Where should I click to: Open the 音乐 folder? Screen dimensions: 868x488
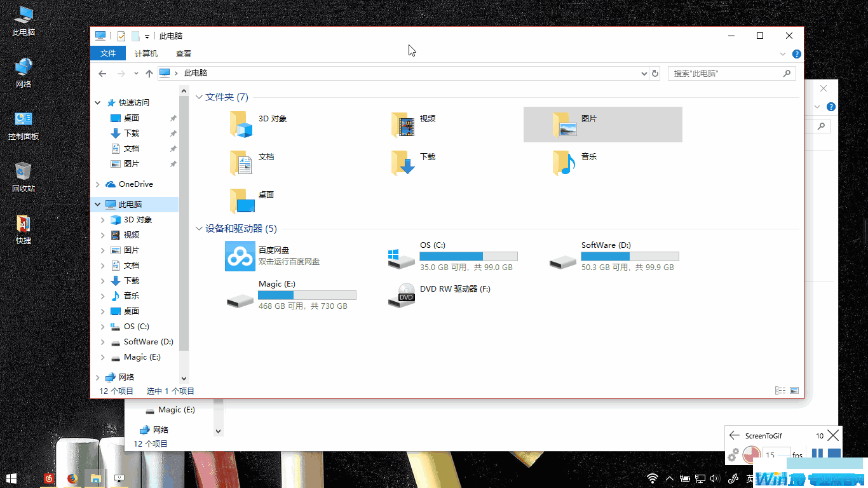[x=564, y=163]
